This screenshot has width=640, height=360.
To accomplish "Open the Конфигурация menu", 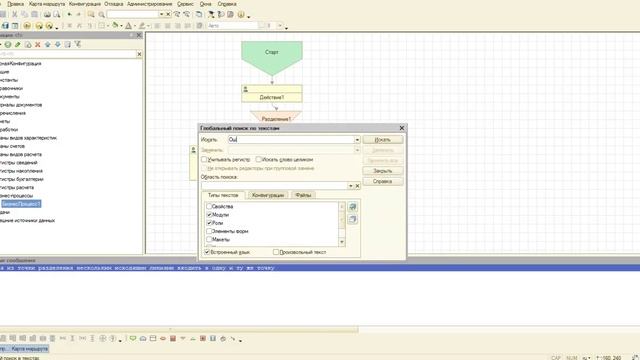I will click(x=84, y=4).
